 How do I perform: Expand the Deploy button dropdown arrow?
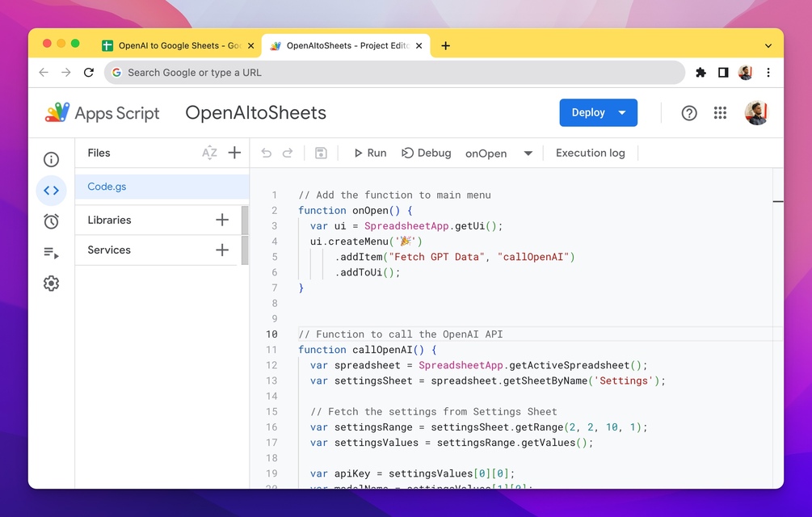(x=622, y=113)
